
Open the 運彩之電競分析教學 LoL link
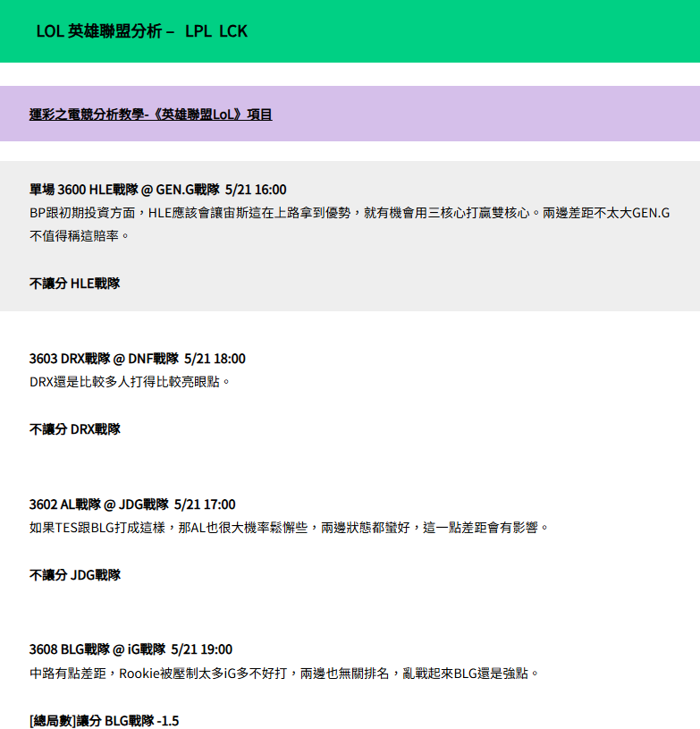pos(150,114)
